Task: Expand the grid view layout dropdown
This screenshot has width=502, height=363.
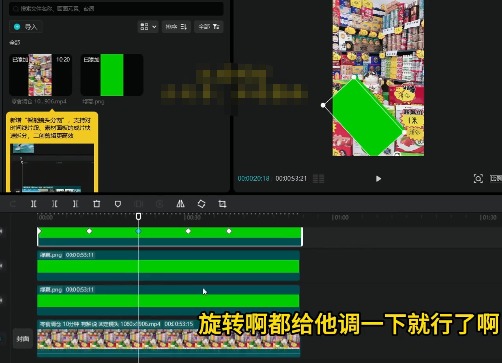Action: point(148,27)
